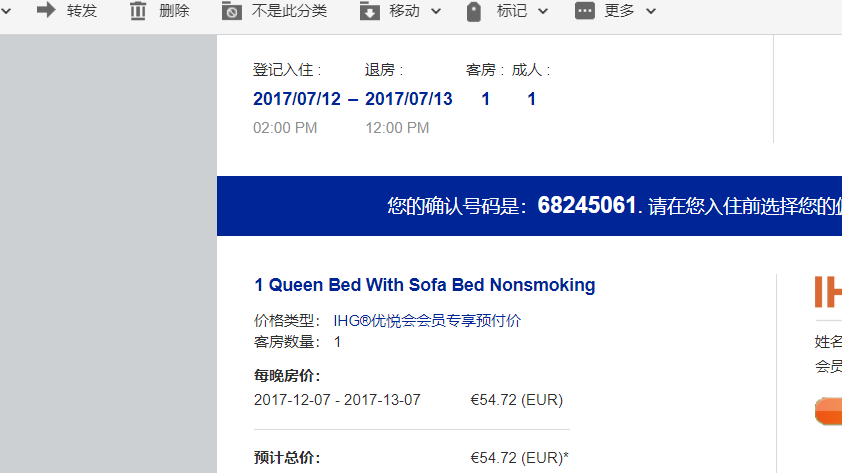Click the check-out date 2017/07/13
This screenshot has height=473, width=842.
[409, 99]
